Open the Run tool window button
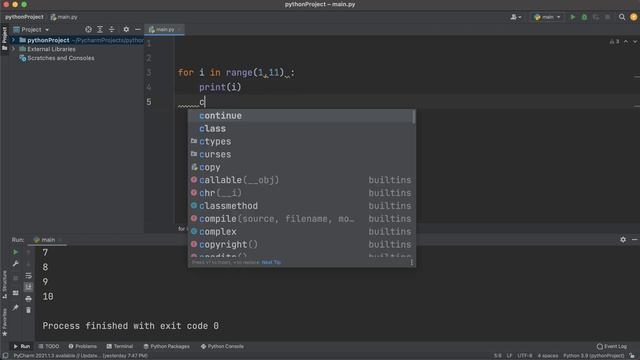The width and height of the screenshot is (640, 360). click(x=22, y=346)
